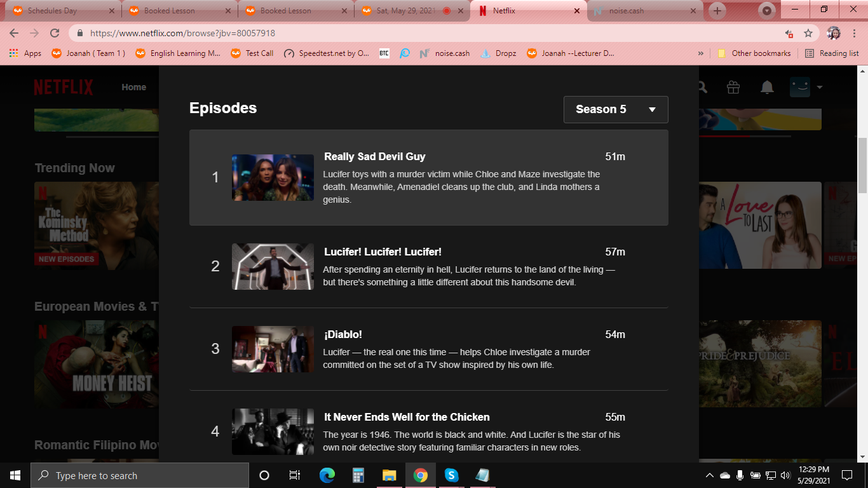
Task: Open the English Learning M... bookmark
Action: point(178,53)
